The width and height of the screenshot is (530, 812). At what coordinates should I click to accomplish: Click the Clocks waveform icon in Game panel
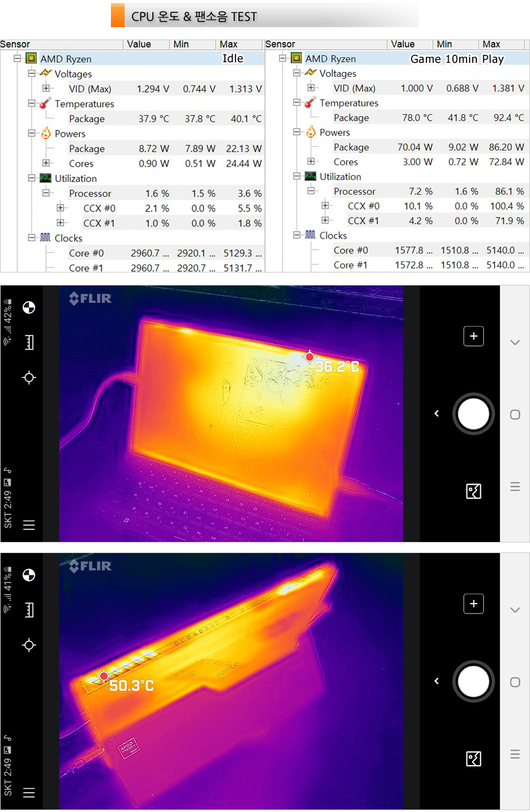[310, 236]
